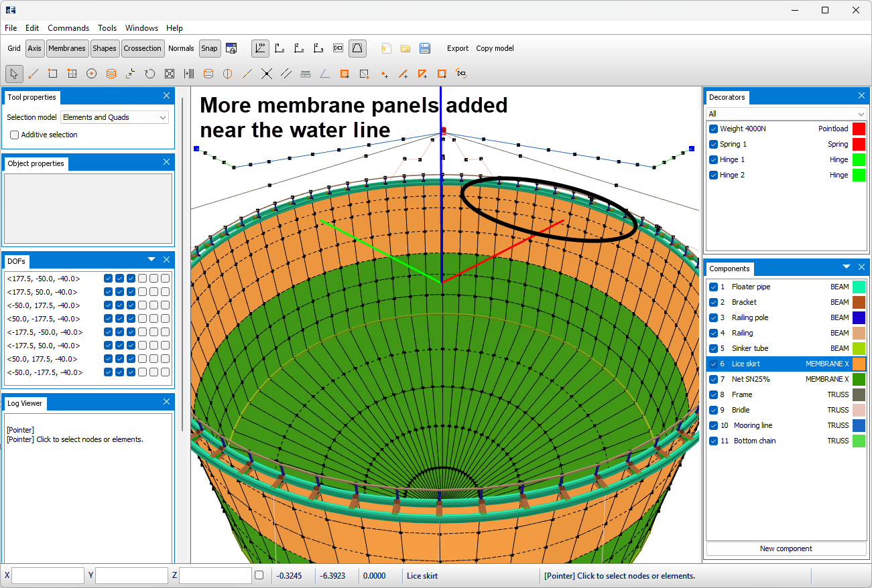
Task: Select the draw circle tool
Action: pyautogui.click(x=92, y=74)
